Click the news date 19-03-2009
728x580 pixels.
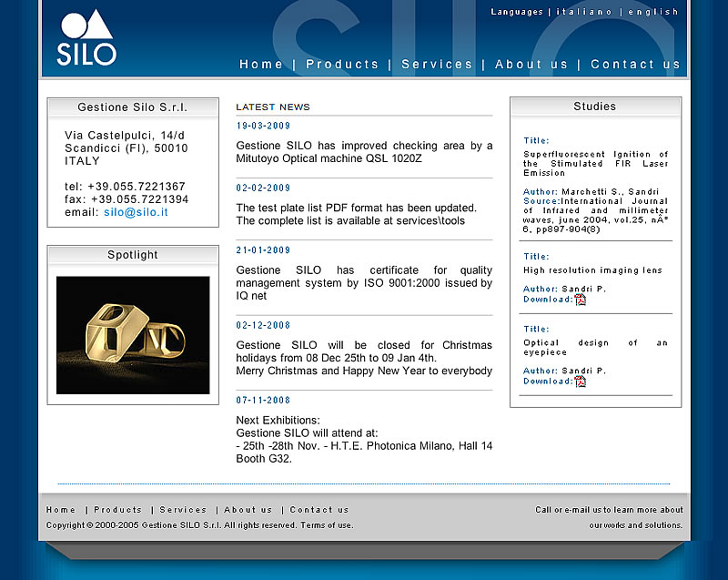pos(263,126)
